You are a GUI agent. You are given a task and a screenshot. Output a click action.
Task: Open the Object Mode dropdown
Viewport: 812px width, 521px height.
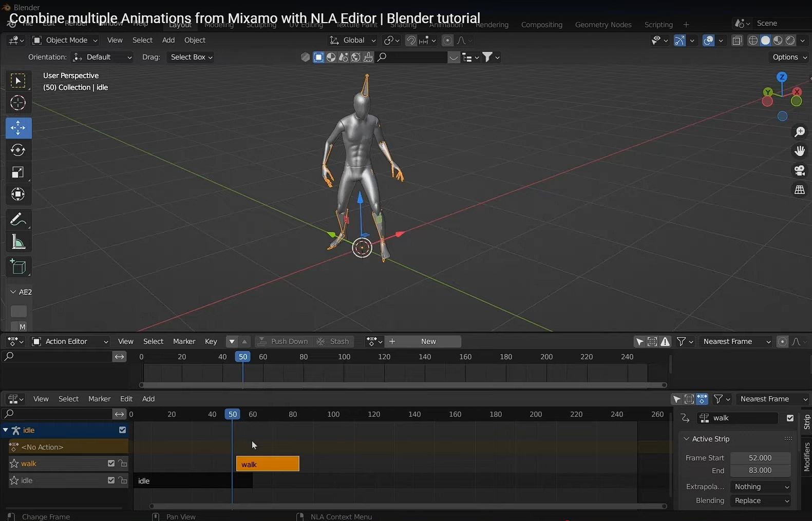pos(65,40)
